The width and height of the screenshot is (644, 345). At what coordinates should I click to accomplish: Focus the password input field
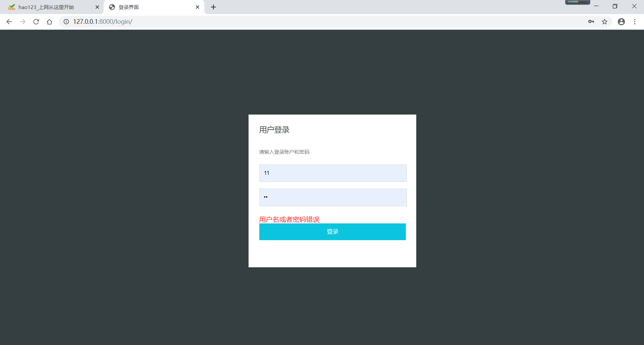click(x=333, y=197)
